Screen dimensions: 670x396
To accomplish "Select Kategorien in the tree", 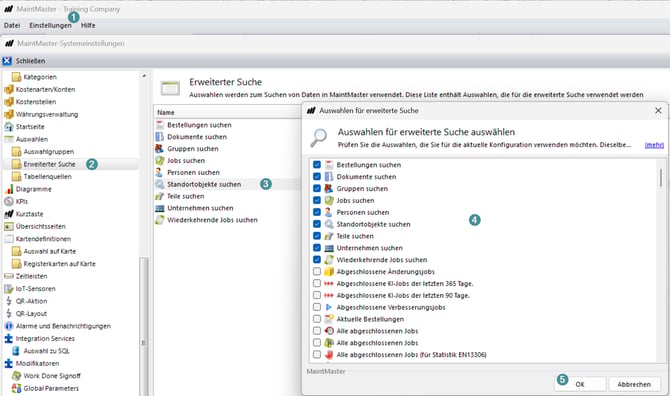I will point(40,77).
